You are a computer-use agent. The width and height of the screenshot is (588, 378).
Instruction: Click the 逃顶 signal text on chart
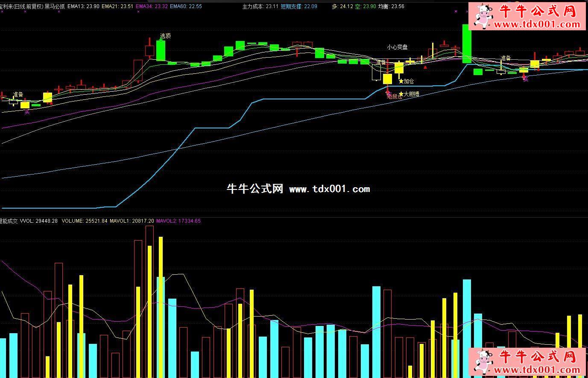click(165, 36)
